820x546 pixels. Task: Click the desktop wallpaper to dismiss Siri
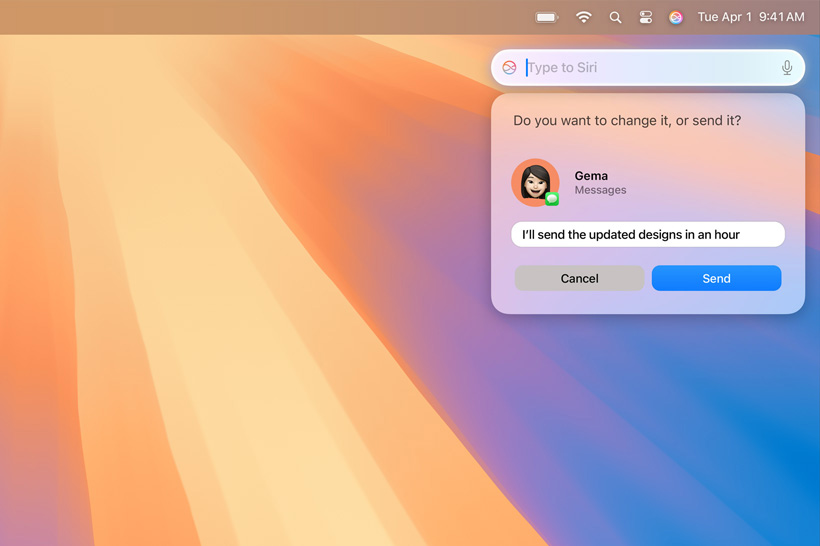250,350
